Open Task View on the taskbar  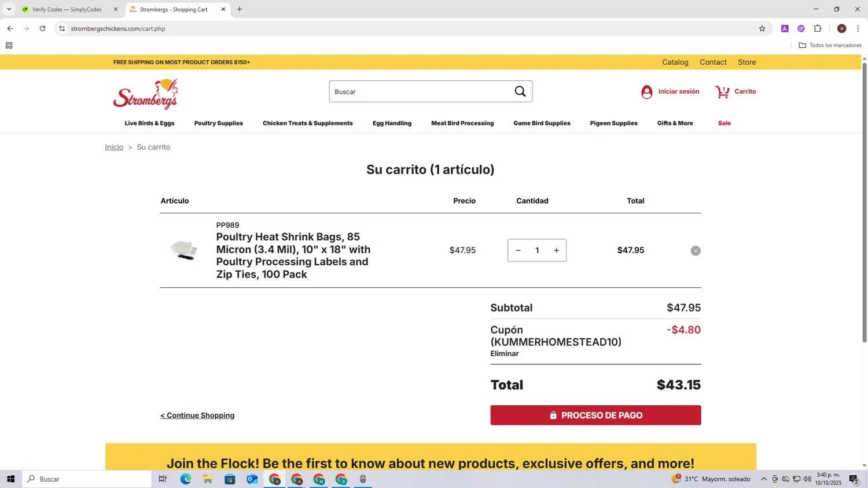coord(163,479)
